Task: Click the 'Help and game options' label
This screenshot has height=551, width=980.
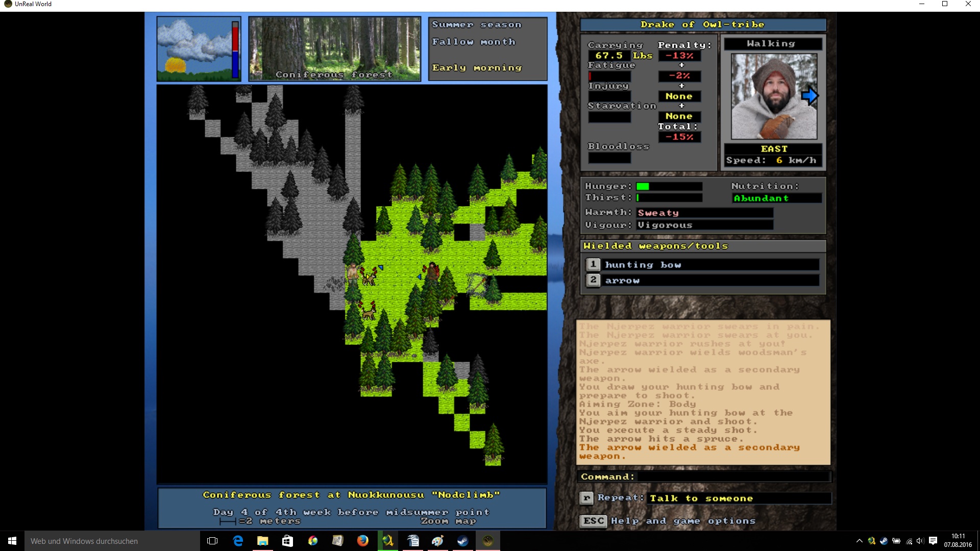Action: 683,521
